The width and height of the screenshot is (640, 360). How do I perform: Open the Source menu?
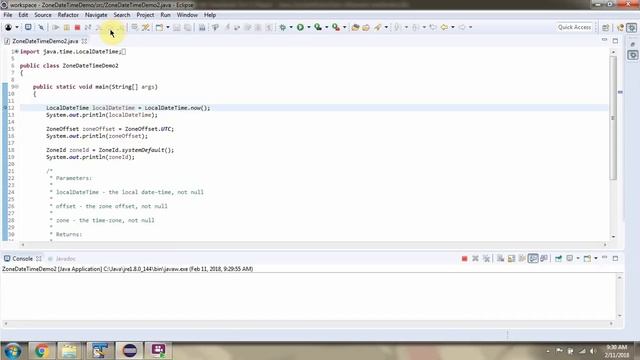click(43, 15)
